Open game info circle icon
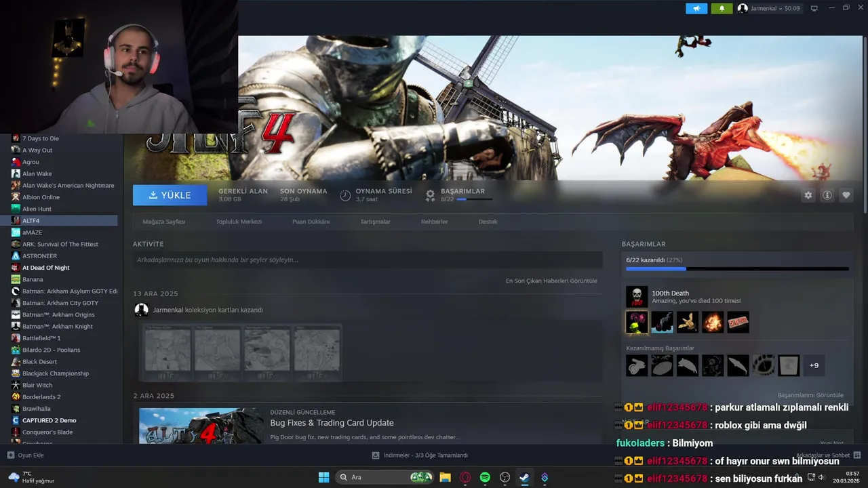This screenshot has width=868, height=488. click(827, 195)
